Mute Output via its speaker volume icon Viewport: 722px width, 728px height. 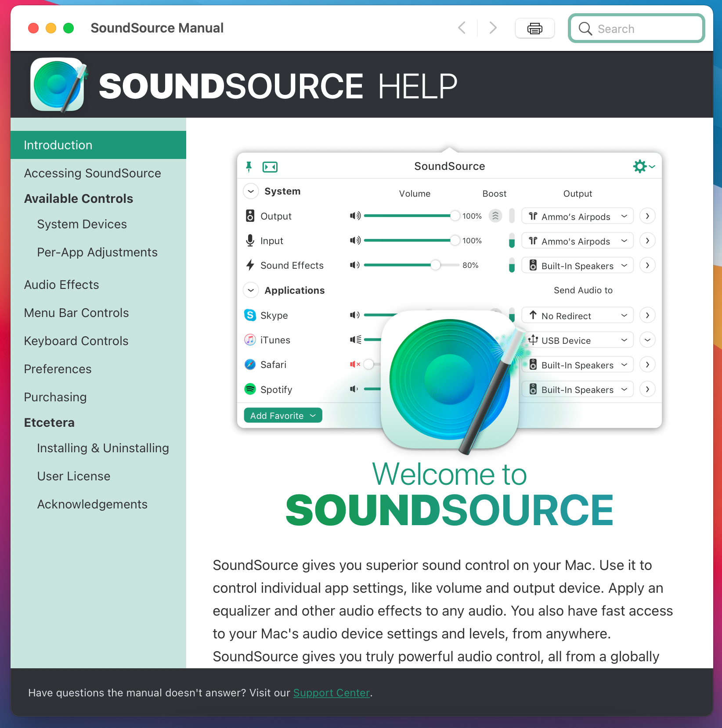coord(355,216)
